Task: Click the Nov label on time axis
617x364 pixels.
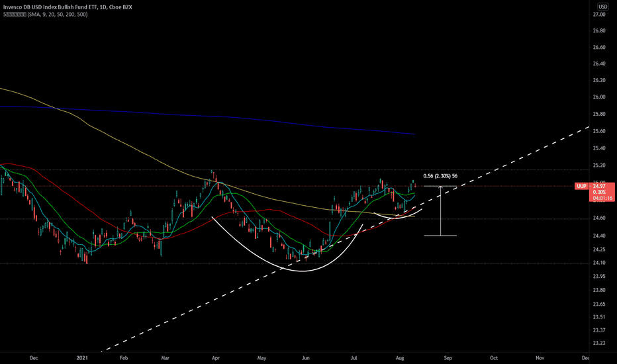Action: [x=540, y=358]
